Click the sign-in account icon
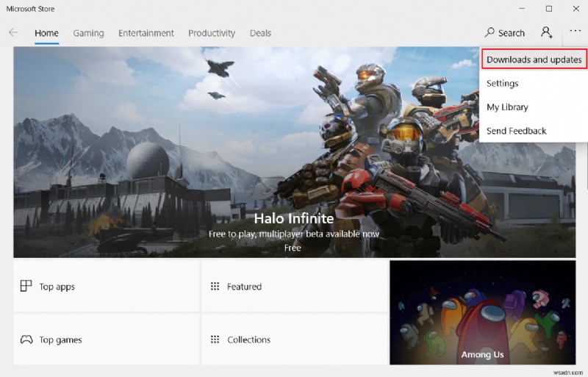The image size is (588, 377). click(547, 32)
